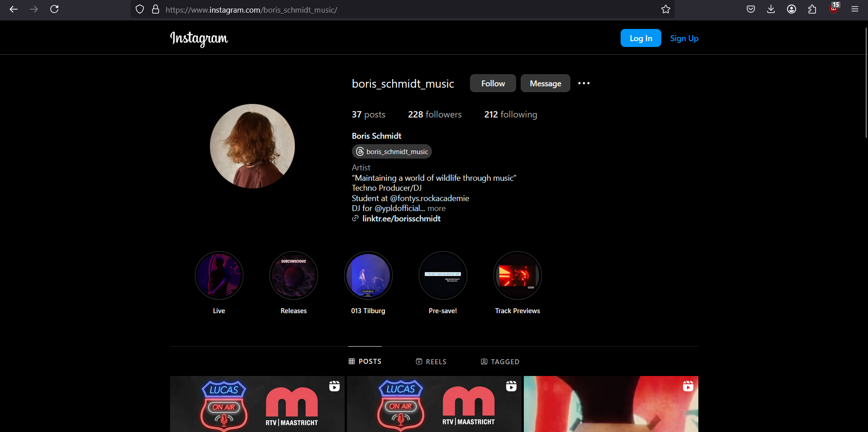Reload the page in the browser
The image size is (868, 432).
[54, 9]
